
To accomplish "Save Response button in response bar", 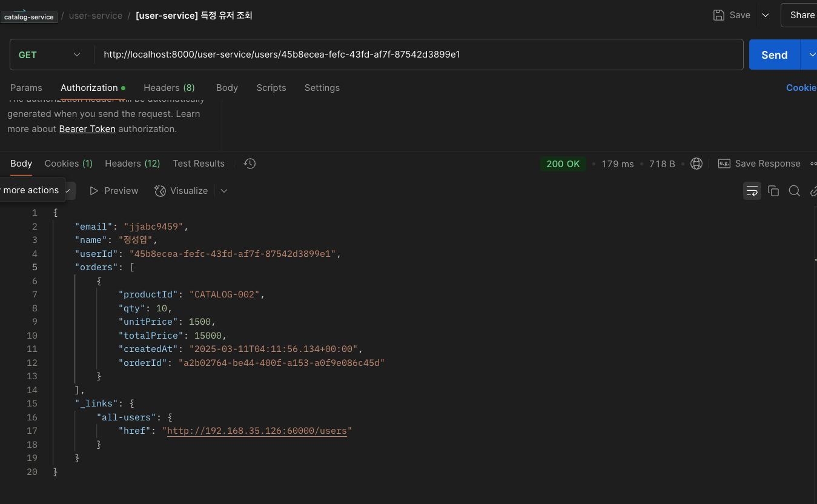I will click(759, 164).
